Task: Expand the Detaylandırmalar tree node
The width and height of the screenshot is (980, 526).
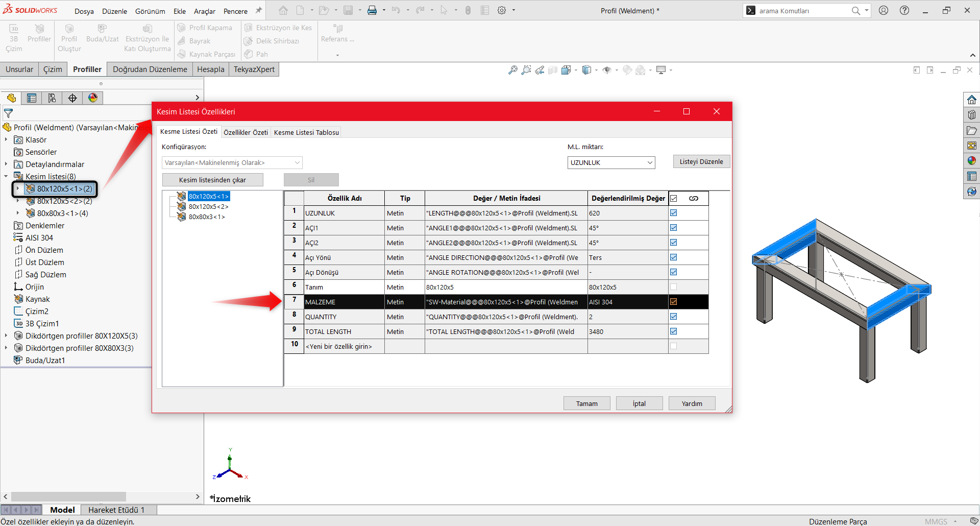Action: (6, 164)
